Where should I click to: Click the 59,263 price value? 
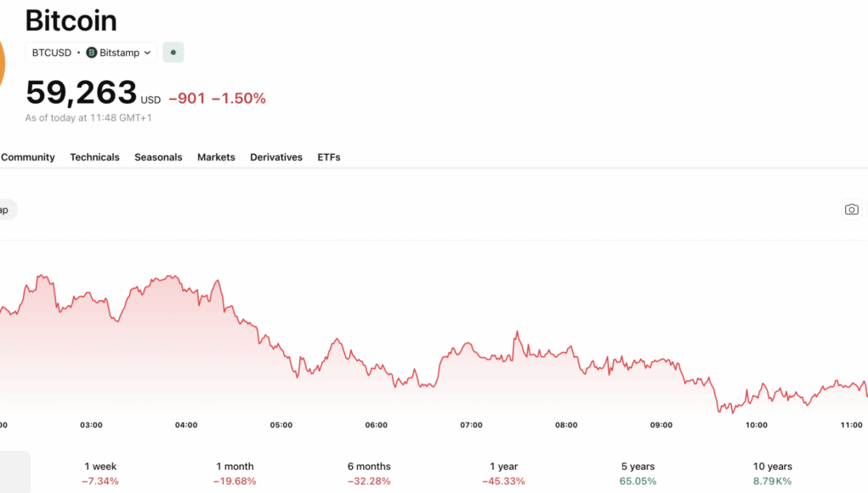pos(82,92)
